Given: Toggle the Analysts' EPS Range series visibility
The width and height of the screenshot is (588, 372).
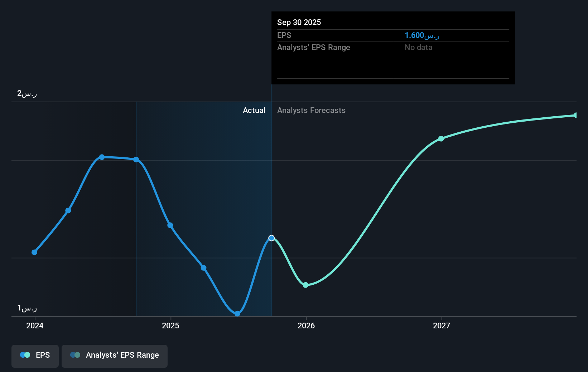Looking at the screenshot, I should tap(115, 355).
